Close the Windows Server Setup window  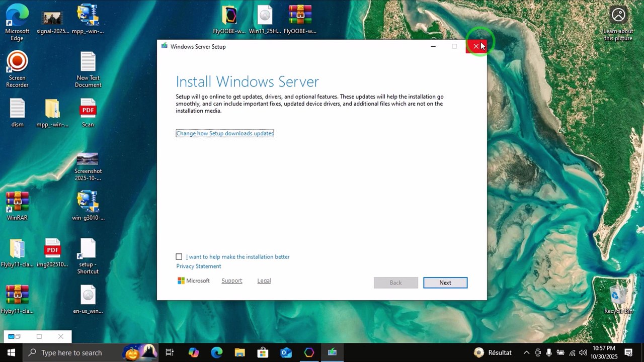(476, 46)
